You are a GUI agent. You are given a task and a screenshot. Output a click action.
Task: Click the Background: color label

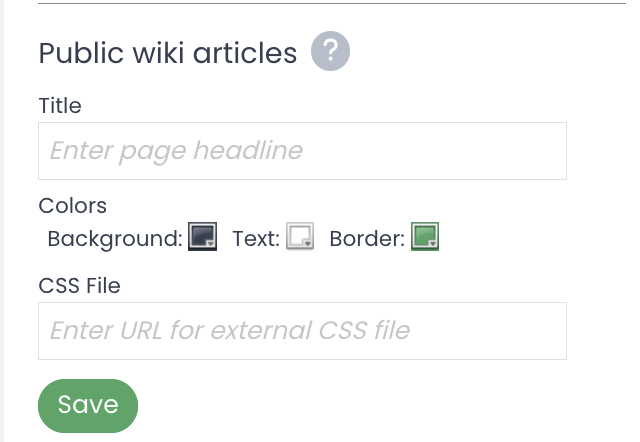point(115,239)
